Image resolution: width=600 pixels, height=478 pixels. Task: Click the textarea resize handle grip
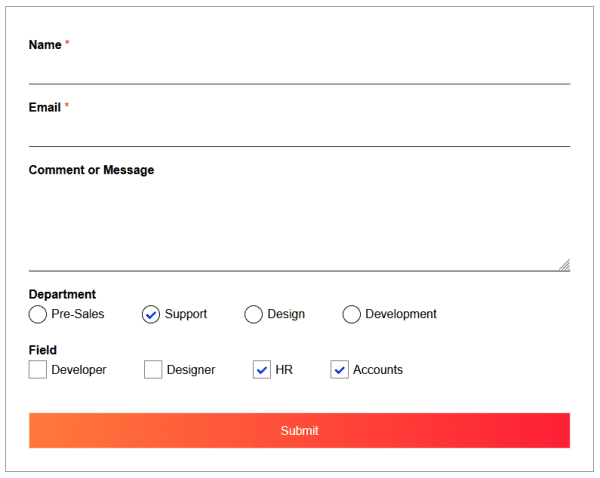564,265
